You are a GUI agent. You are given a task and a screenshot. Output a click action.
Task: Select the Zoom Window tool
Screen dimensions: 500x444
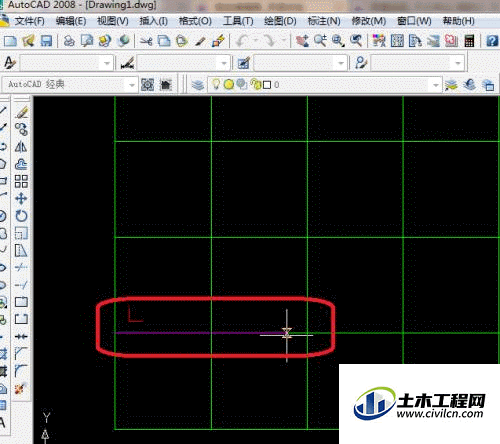click(x=338, y=41)
